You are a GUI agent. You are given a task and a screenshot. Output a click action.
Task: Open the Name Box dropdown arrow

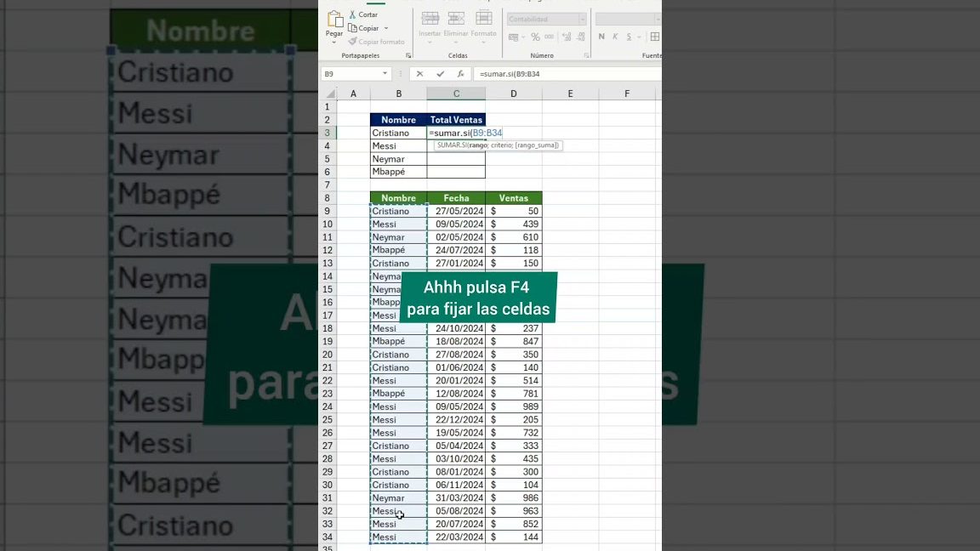tap(385, 74)
